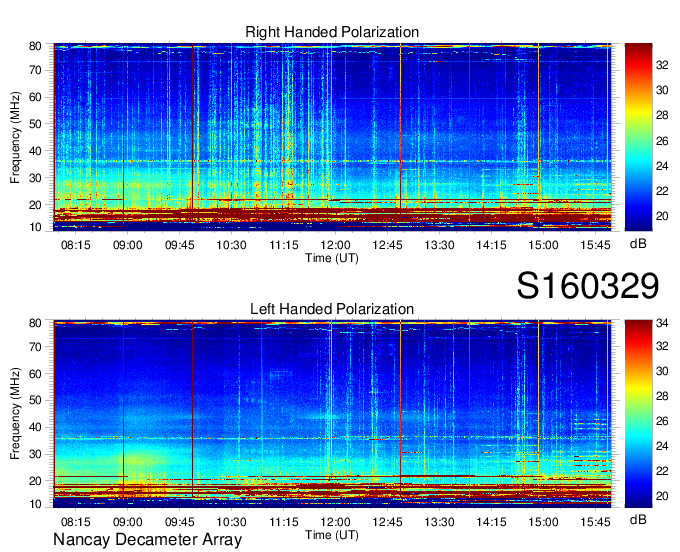Screen dimensions: 680x552
Task: Click the 12:00 tick on upper time axis
Action: click(x=335, y=245)
